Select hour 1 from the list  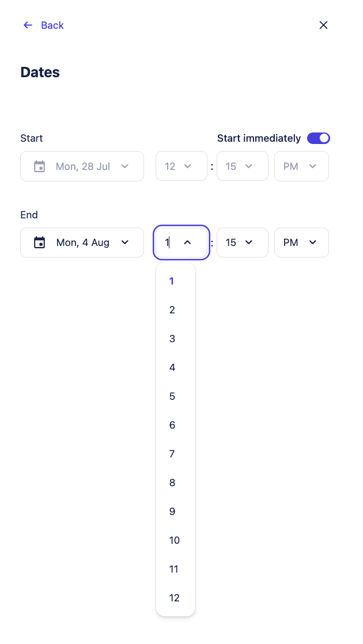pyautogui.click(x=172, y=281)
